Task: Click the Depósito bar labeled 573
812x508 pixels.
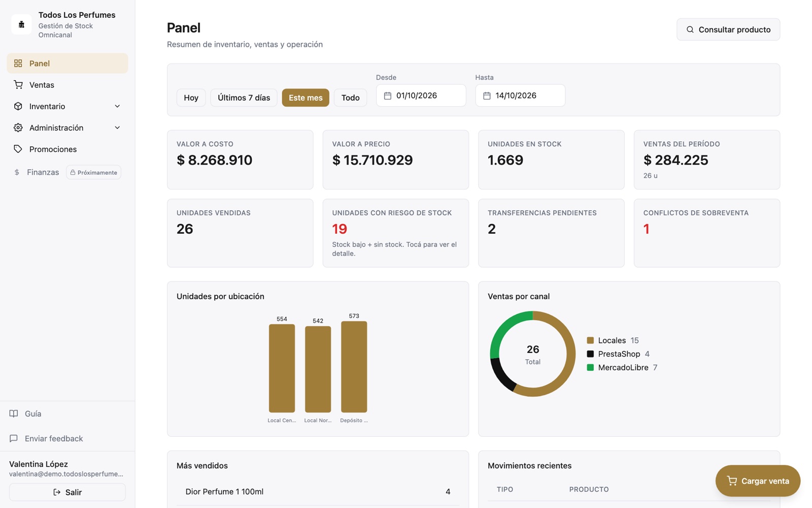Action: [x=354, y=367]
